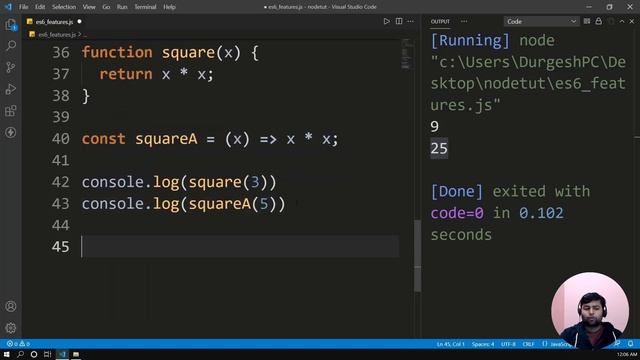Select the es6_features.js editor tab
The height and width of the screenshot is (360, 640).
[54, 22]
